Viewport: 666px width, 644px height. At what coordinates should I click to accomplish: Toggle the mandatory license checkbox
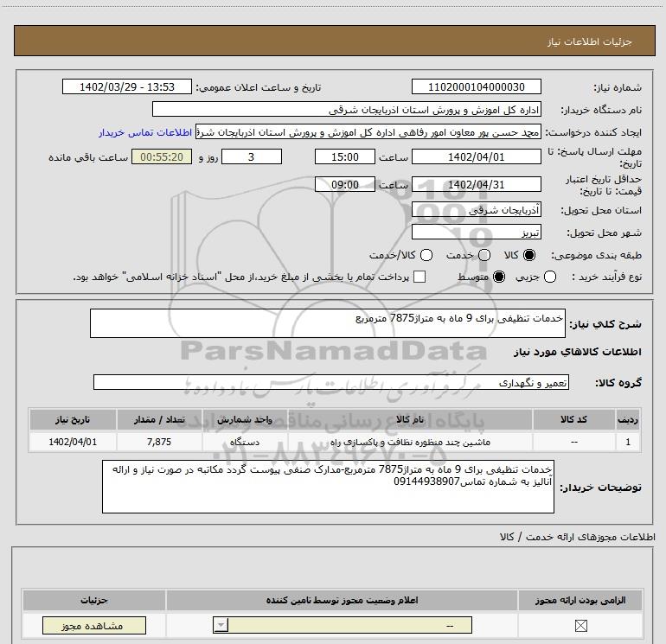coord(580,626)
